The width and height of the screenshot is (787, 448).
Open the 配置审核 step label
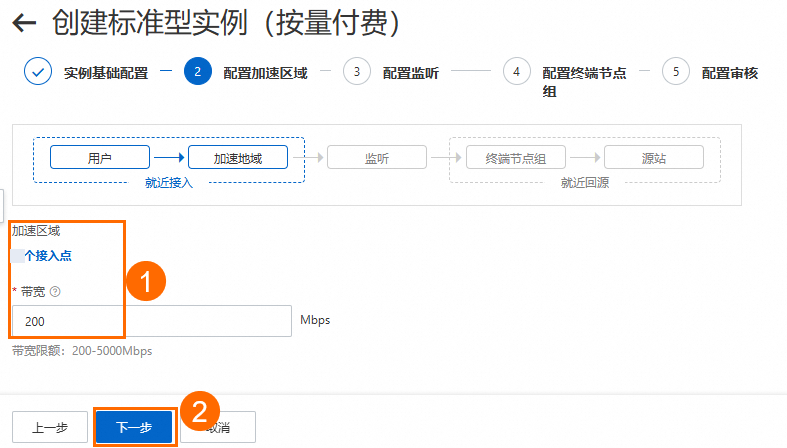click(x=730, y=73)
